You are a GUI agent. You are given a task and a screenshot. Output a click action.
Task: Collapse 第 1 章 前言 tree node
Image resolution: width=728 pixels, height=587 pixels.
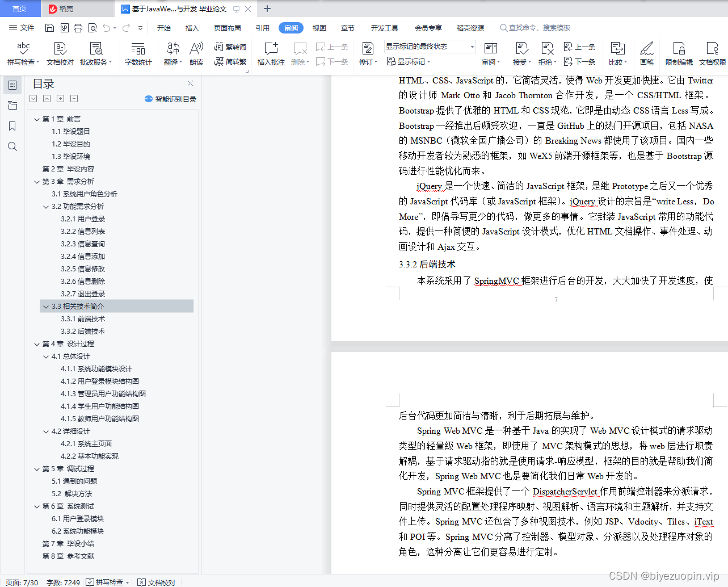click(x=37, y=119)
